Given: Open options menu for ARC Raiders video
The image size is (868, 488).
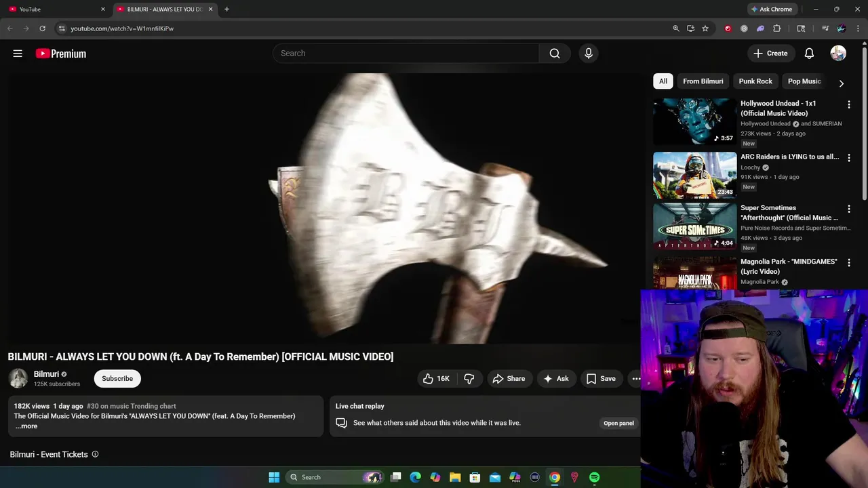Looking at the screenshot, I should [x=849, y=158].
